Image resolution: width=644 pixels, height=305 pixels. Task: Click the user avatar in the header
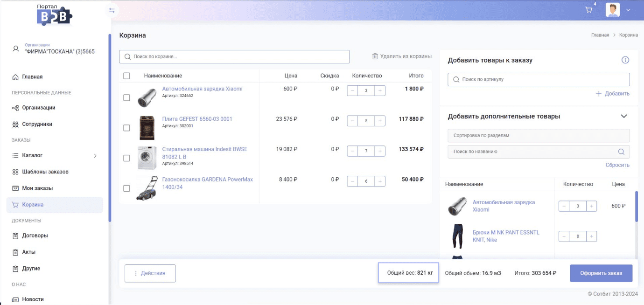tap(613, 10)
